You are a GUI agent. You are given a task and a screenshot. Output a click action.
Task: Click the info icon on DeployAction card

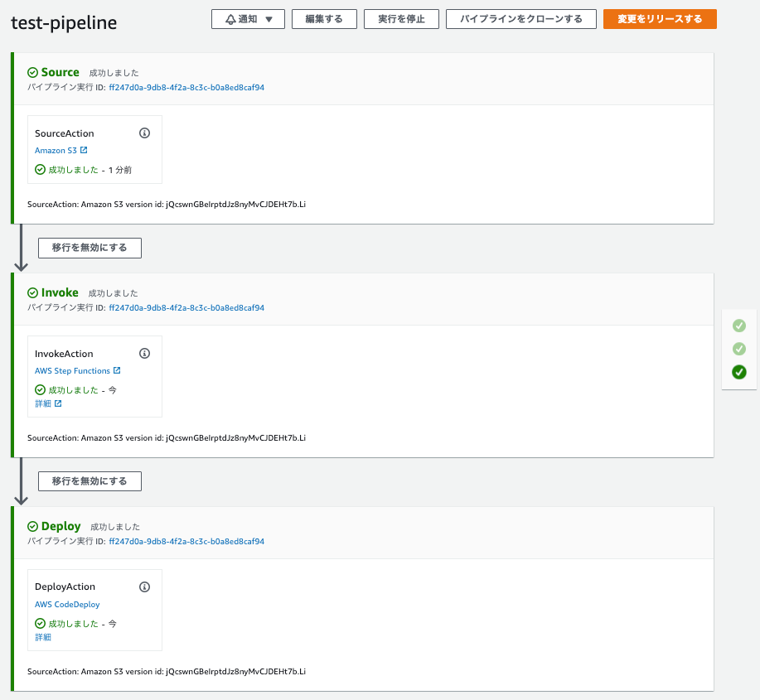[144, 587]
